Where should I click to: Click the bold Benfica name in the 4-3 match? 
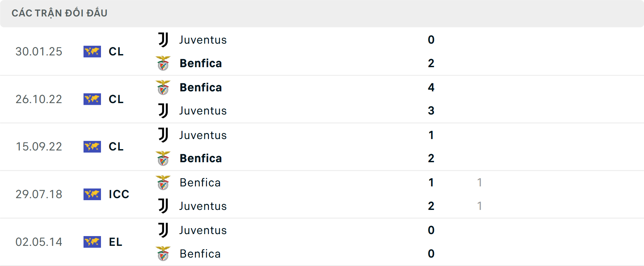click(201, 87)
